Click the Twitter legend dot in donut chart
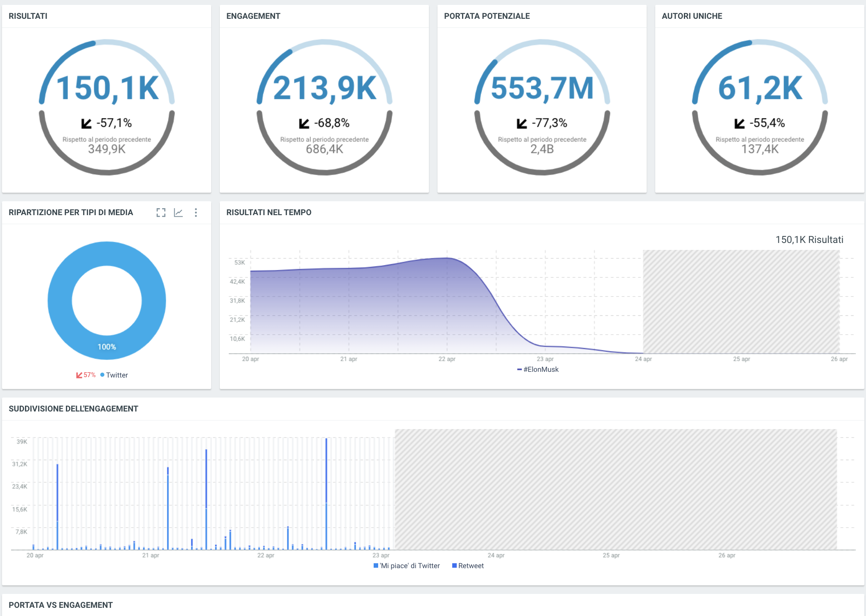This screenshot has width=866, height=616. (x=102, y=375)
